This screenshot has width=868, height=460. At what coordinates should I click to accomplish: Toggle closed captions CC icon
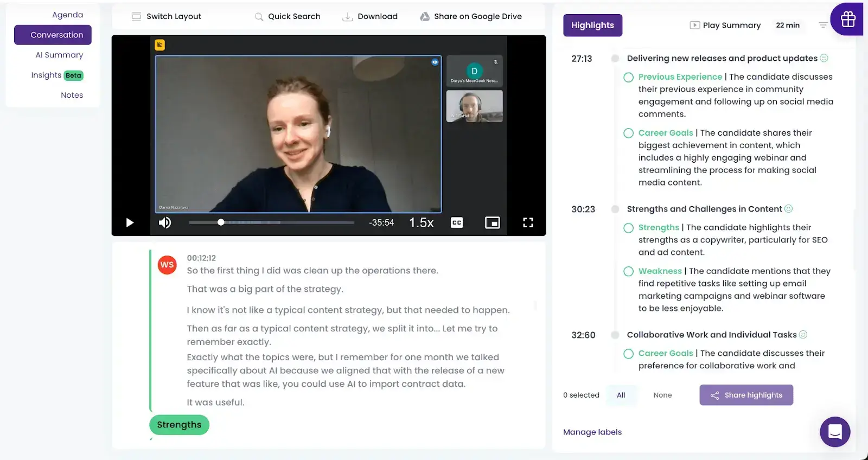(457, 222)
